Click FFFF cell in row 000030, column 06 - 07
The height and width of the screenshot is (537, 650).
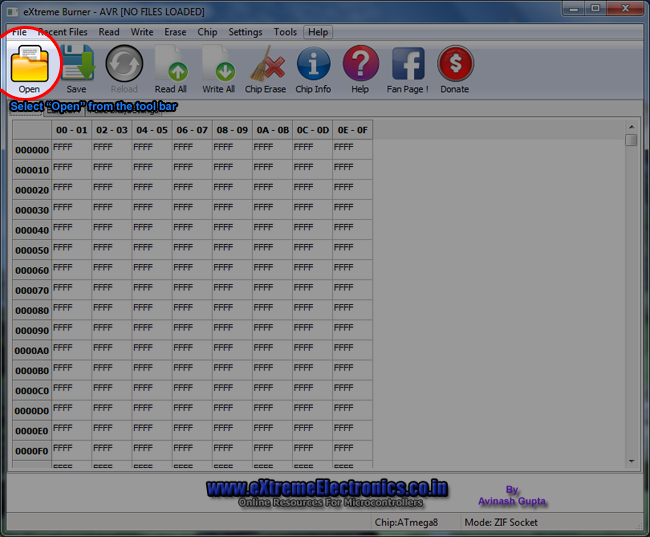(192, 210)
